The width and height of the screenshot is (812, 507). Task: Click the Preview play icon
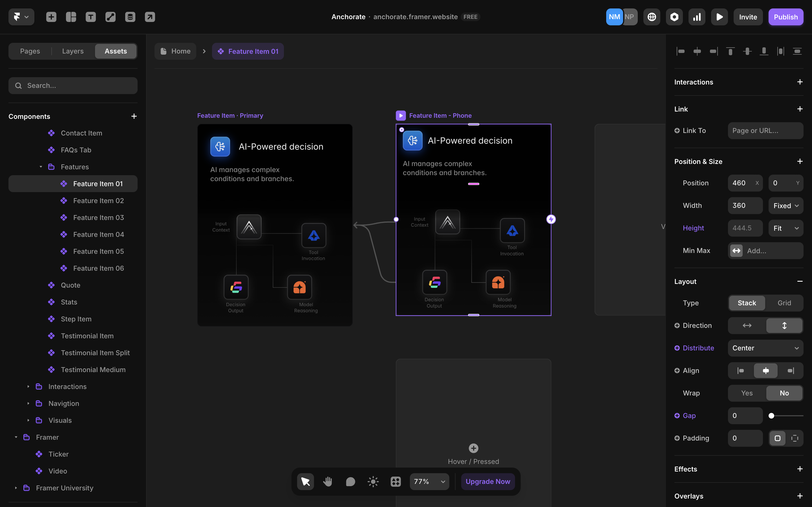[720, 17]
